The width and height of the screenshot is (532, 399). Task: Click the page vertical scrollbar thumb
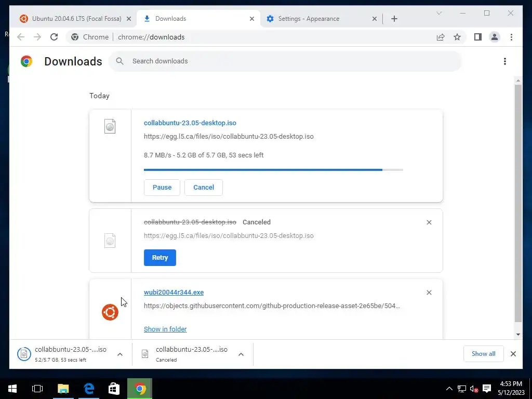[x=518, y=203]
